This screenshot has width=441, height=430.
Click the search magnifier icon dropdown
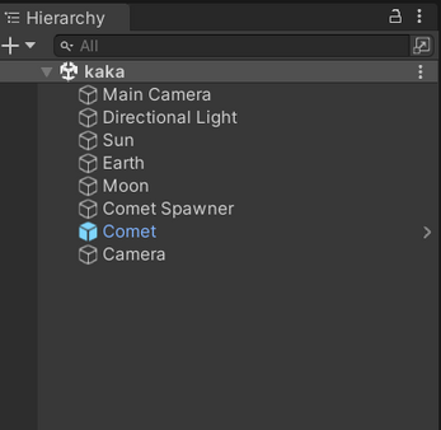(x=67, y=46)
